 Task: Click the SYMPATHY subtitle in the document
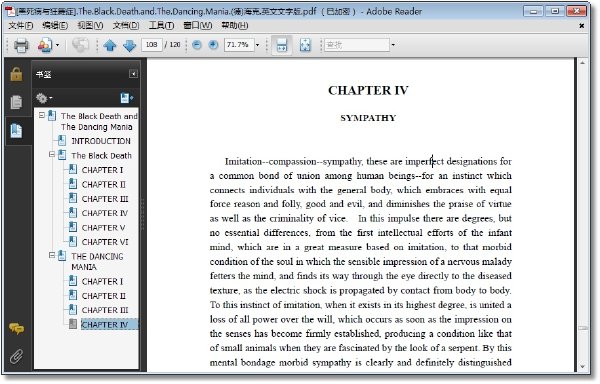tap(368, 118)
